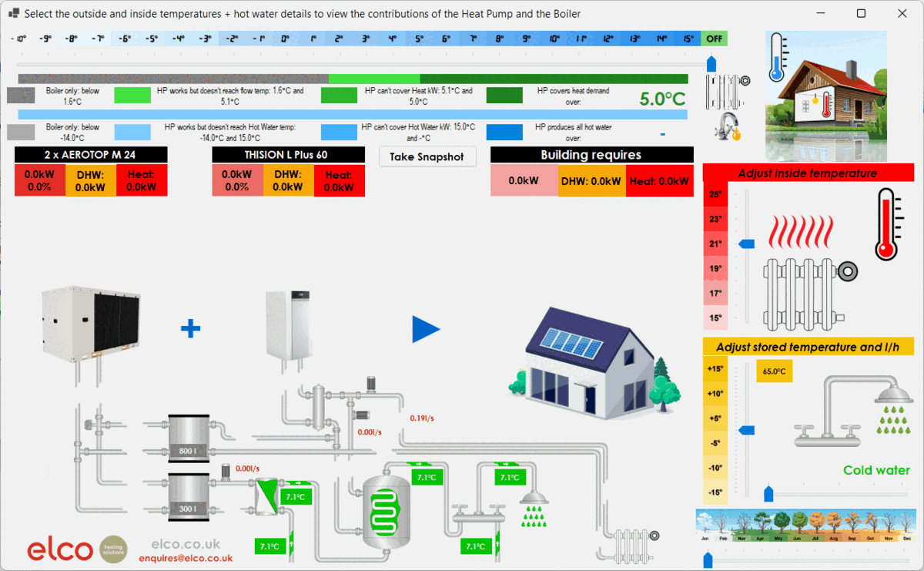924x571 pixels.
Task: Select -10° stored temperature offset
Action: click(x=715, y=468)
